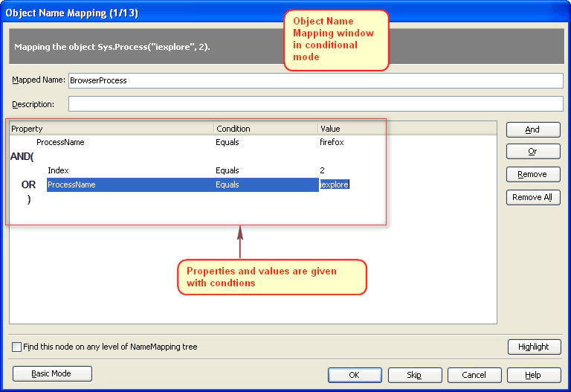The width and height of the screenshot is (571, 392).
Task: Click Equals condition in the Index row
Action: coord(228,170)
